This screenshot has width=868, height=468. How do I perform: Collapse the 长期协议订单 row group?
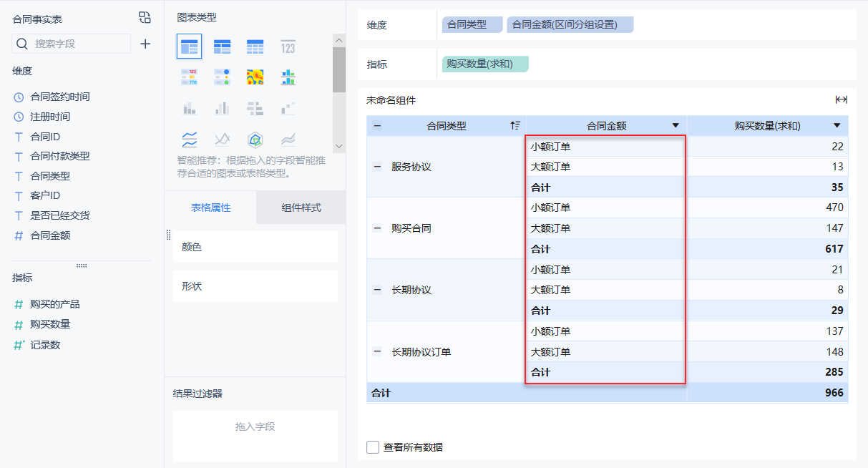point(377,352)
